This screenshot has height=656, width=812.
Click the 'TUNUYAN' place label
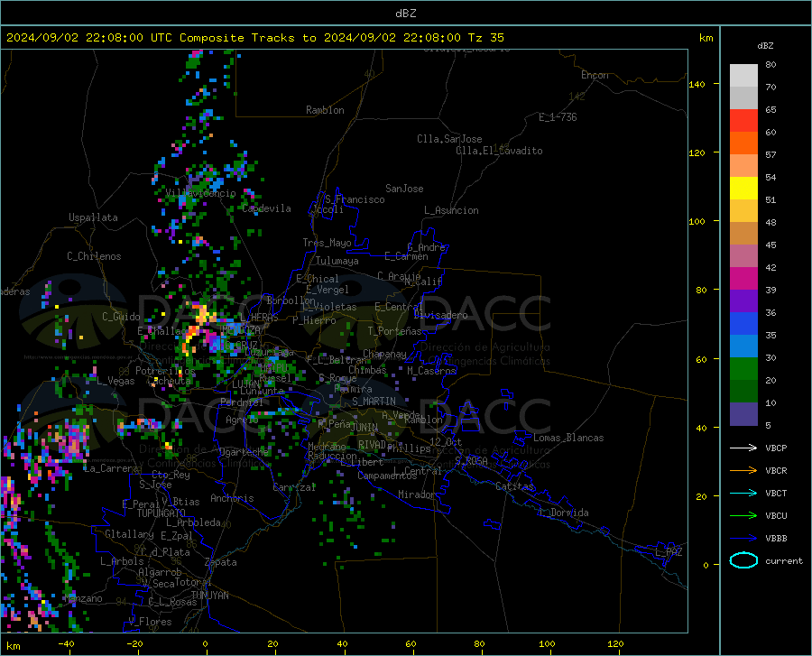click(209, 596)
